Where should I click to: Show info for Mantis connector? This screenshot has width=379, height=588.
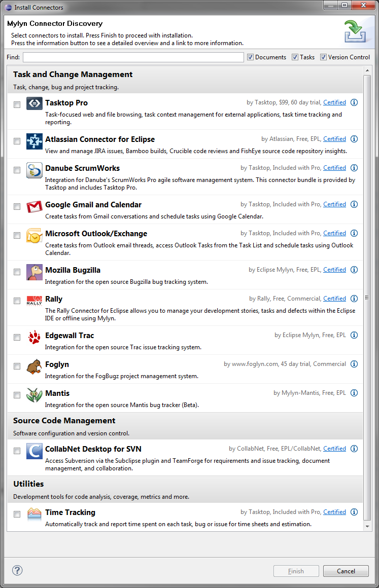tap(354, 393)
